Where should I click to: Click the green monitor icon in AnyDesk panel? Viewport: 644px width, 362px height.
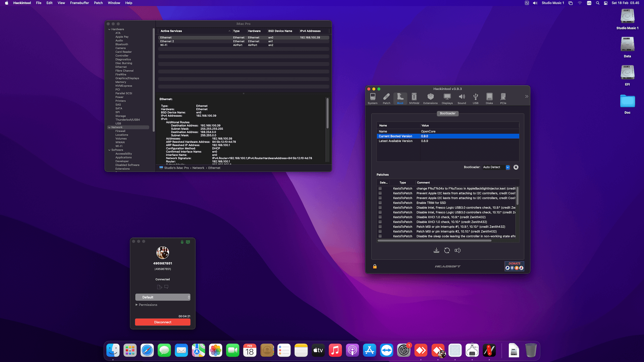188,242
